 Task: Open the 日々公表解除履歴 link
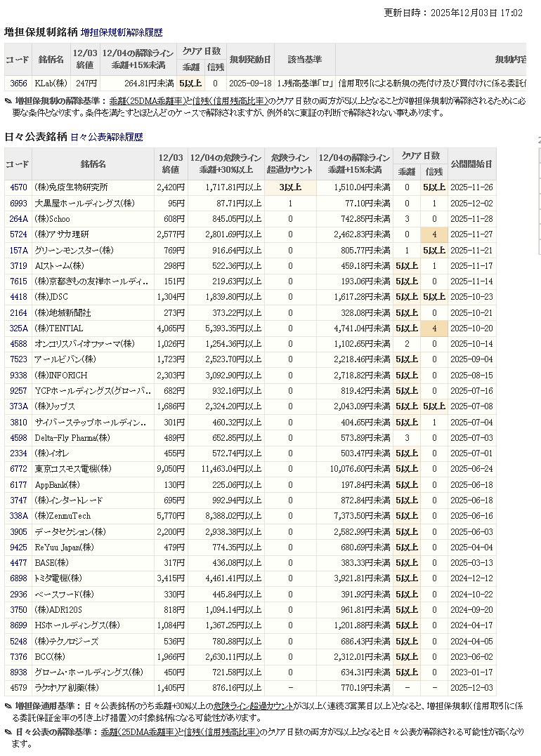coord(106,138)
